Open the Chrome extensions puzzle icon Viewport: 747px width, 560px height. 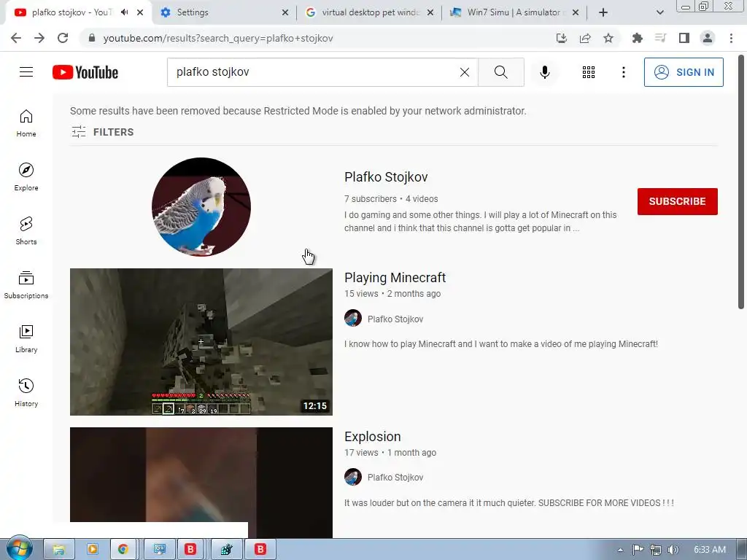637,38
